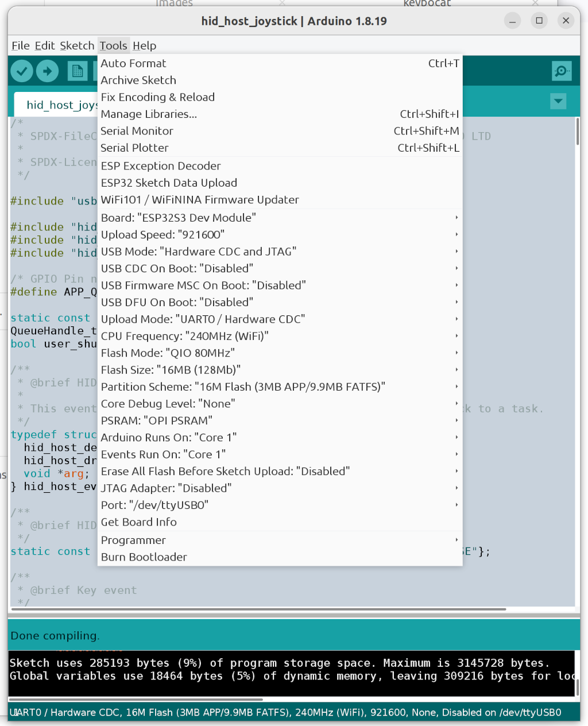Click the Upload arrow toolbar icon

pyautogui.click(x=47, y=71)
